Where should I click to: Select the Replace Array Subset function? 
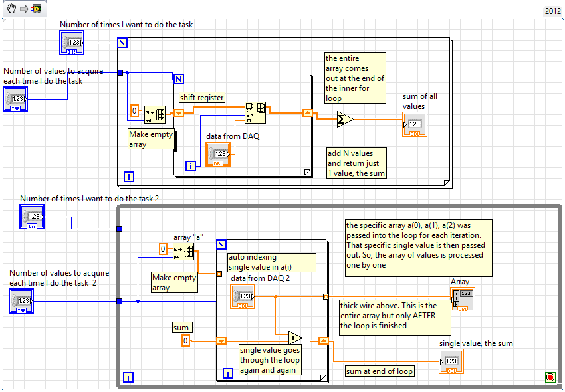click(255, 112)
